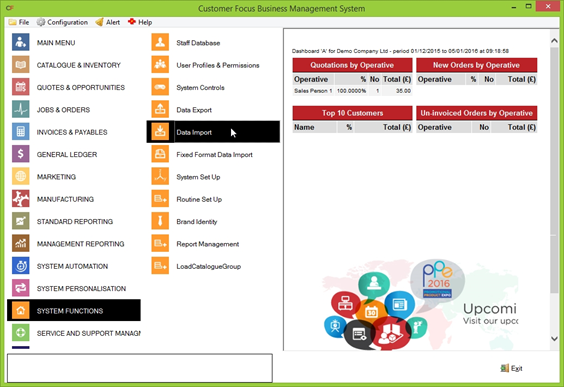Open the Fixed Format Data Import icon
This screenshot has height=387, width=564.
[160, 154]
